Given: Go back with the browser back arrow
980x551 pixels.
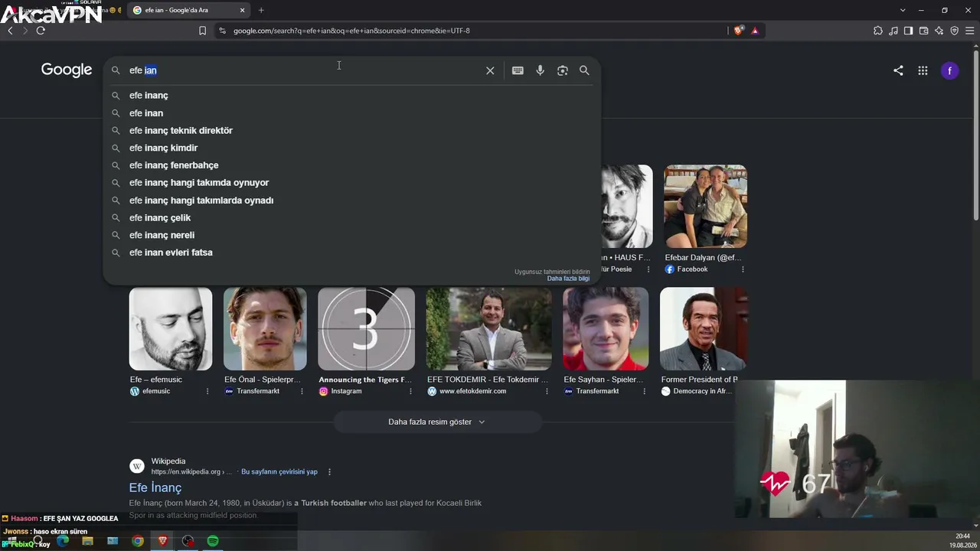Looking at the screenshot, I should [x=10, y=31].
